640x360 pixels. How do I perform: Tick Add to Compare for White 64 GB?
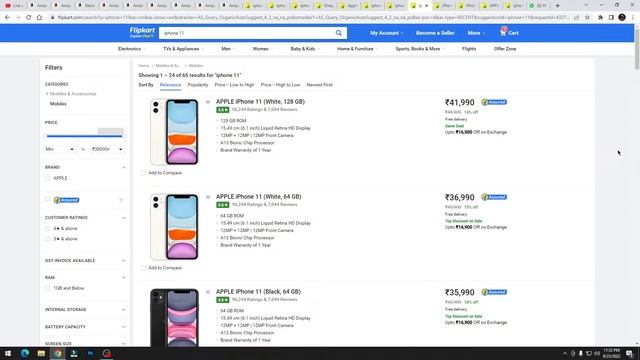143,268
